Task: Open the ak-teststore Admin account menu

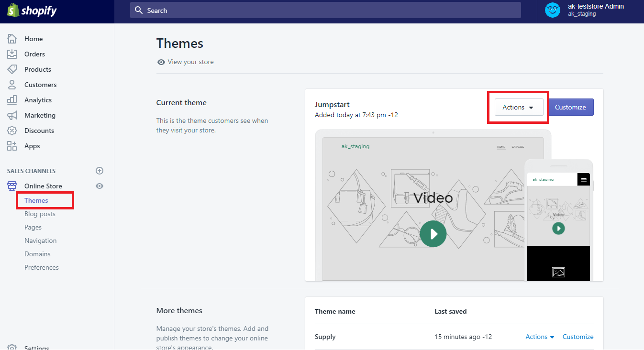Action: (x=590, y=10)
